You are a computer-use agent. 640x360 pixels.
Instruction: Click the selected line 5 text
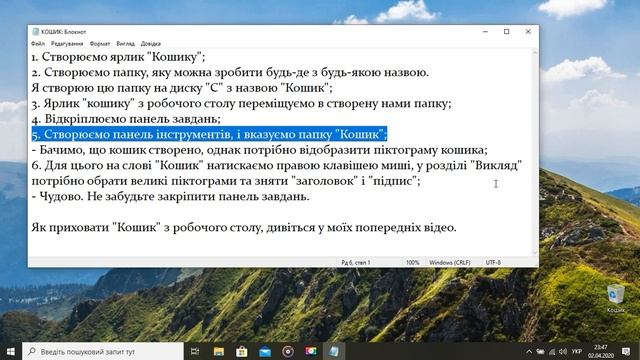click(x=209, y=134)
